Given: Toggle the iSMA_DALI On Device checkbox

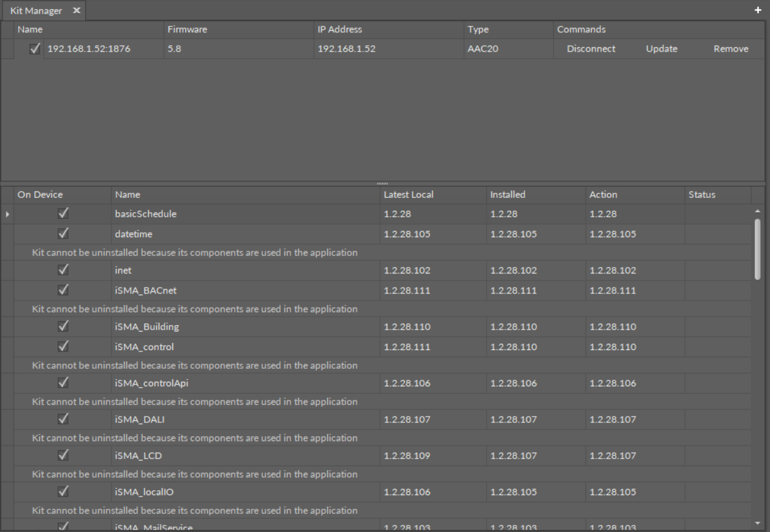Looking at the screenshot, I should click(x=63, y=420).
